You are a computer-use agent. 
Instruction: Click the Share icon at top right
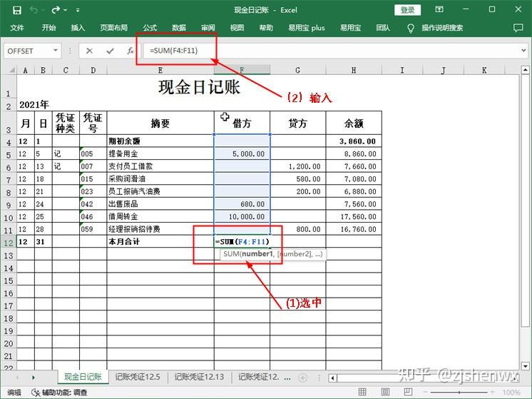[x=518, y=28]
